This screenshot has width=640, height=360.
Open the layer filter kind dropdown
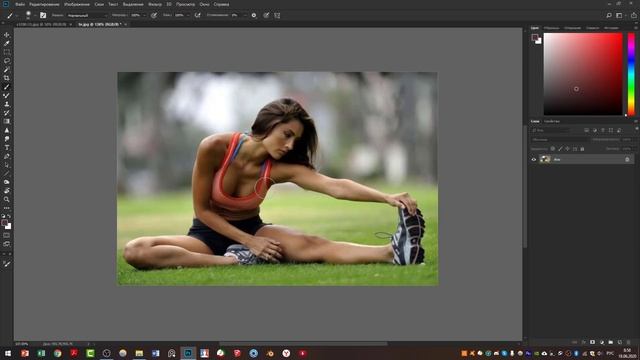(550, 130)
